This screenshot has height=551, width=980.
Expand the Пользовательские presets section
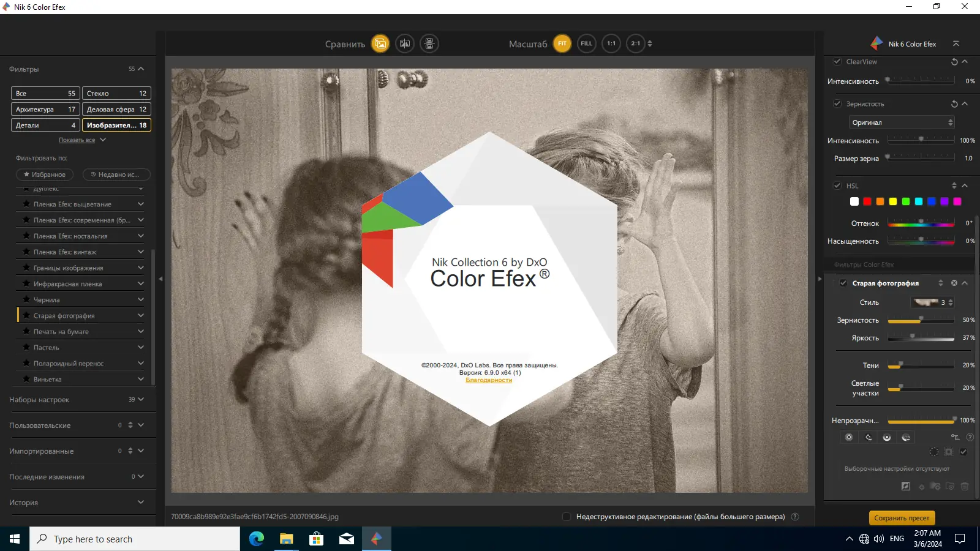coord(141,425)
